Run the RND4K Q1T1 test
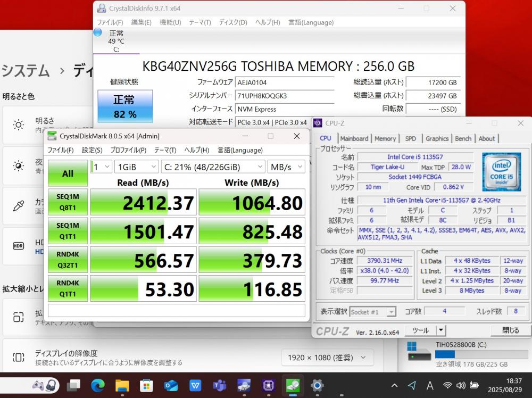The width and height of the screenshot is (532, 398). (x=68, y=288)
